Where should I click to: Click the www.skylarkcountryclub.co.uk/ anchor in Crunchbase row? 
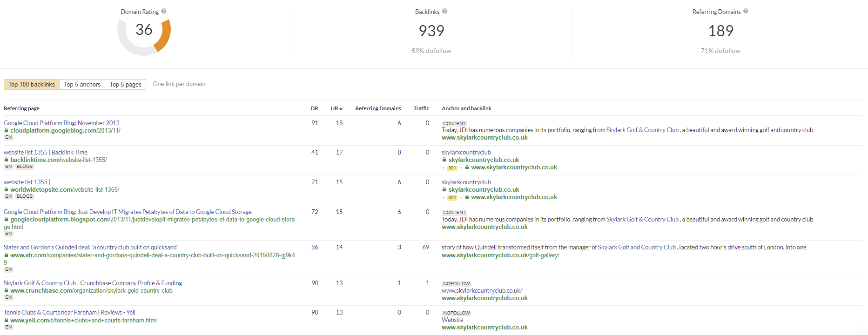482,291
